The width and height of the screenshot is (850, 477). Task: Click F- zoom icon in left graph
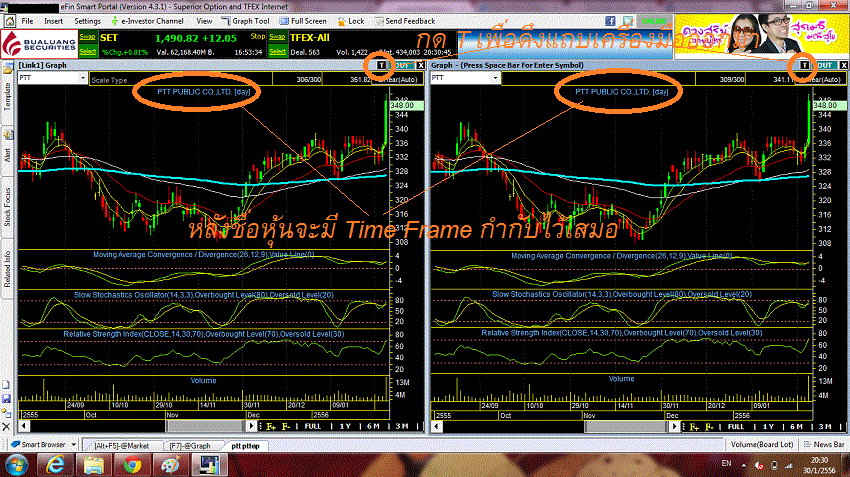pyautogui.click(x=286, y=427)
